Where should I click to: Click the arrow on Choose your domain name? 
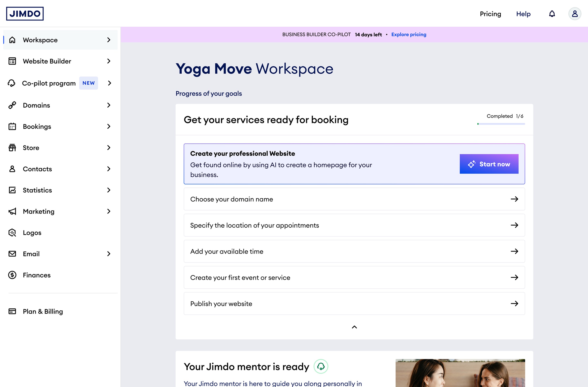click(x=514, y=199)
